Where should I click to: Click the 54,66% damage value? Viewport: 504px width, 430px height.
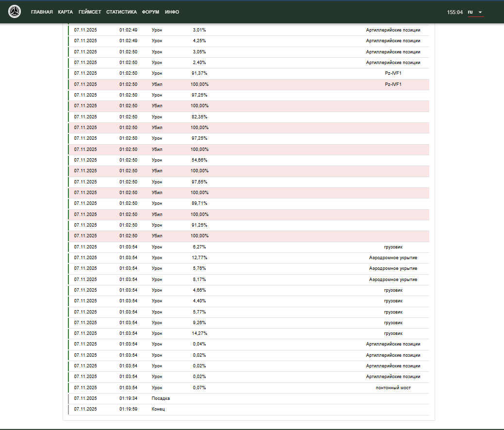pos(199,160)
